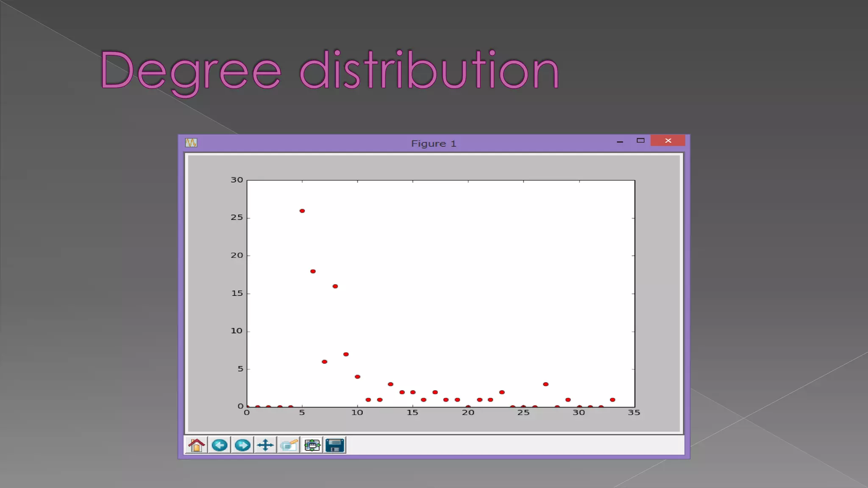Click the matplotlib window icon in title bar
This screenshot has width=868, height=488.
click(191, 143)
